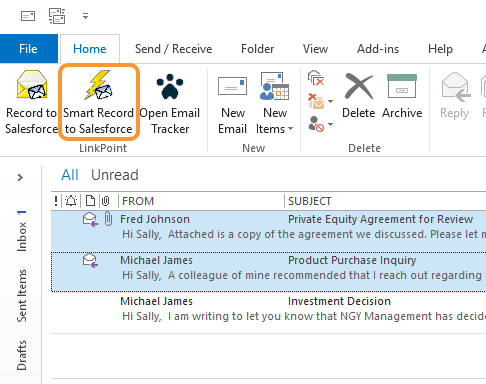This screenshot has width=486, height=384.
Task: Click Record to Salesforce envelope icon
Action: coord(32,85)
